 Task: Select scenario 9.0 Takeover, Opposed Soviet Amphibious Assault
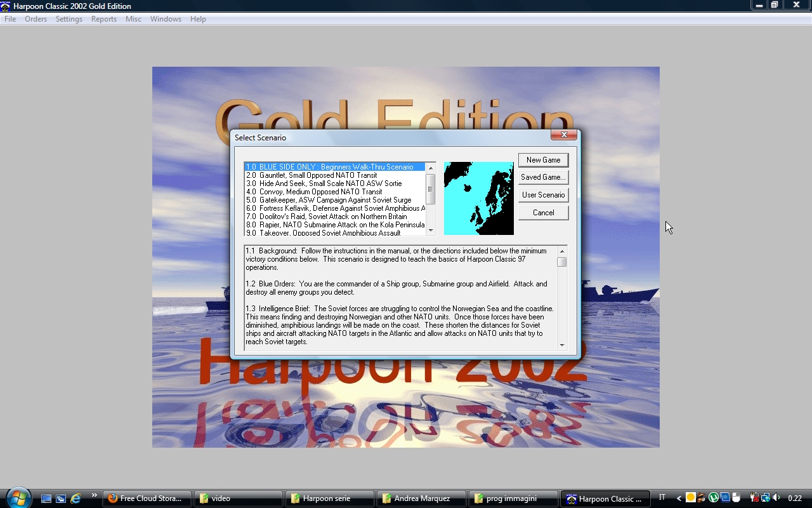pos(335,233)
